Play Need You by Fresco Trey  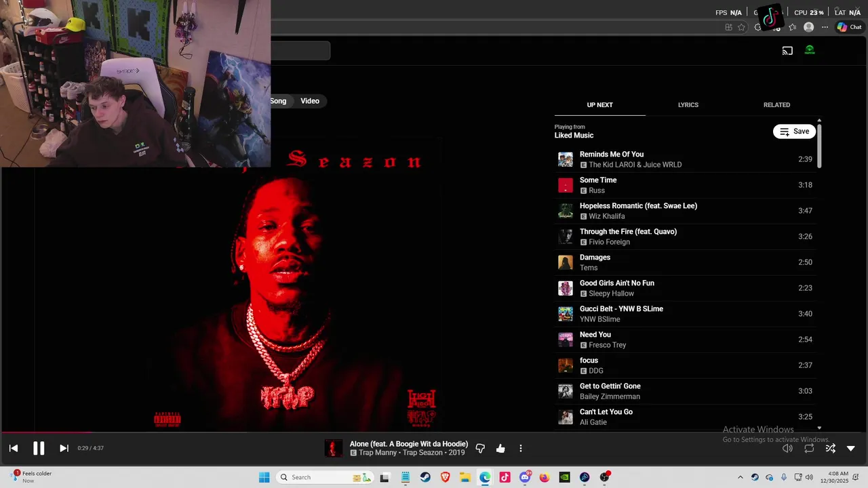685,340
